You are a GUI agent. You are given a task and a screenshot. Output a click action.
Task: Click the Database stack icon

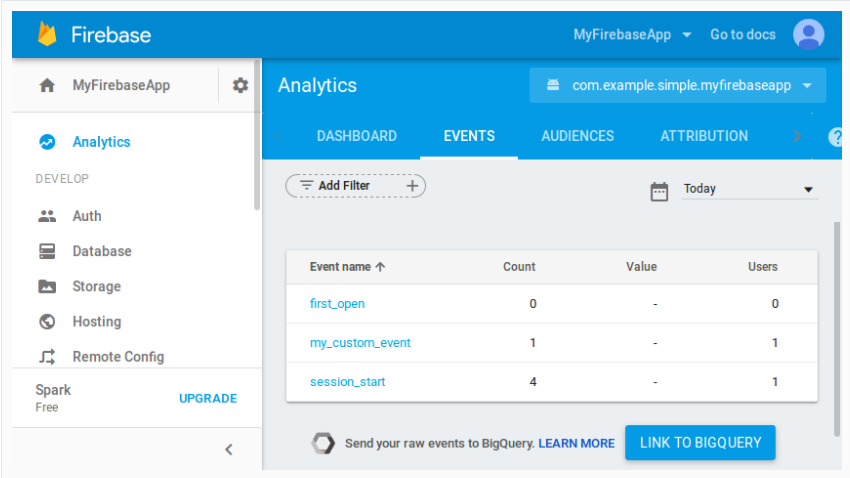[47, 251]
